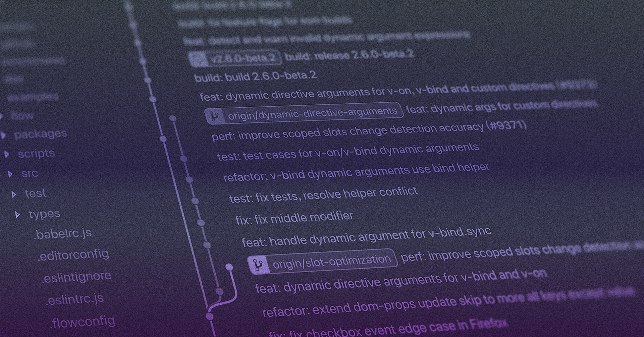The height and width of the screenshot is (337, 644).
Task: Select commit 'test: fix tests, resolve helper conflict'
Action: pos(323,195)
